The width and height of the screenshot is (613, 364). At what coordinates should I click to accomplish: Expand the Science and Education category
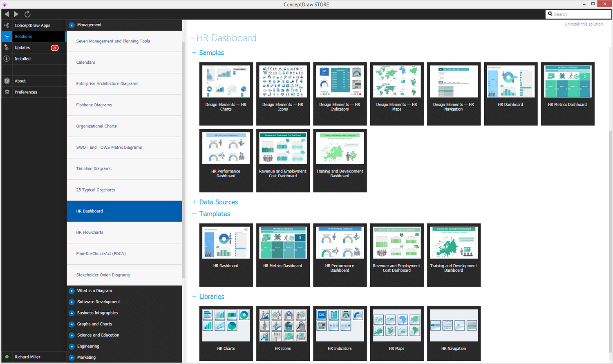[72, 335]
